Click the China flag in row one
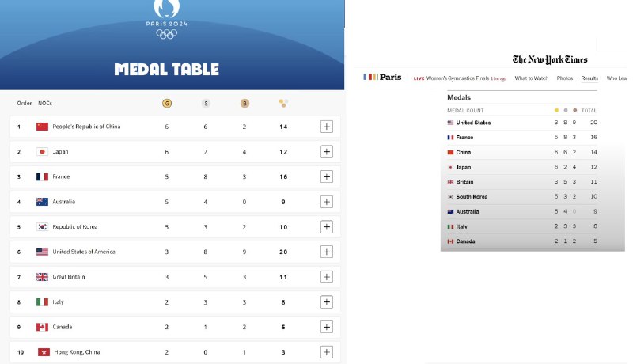The height and width of the screenshot is (364, 633). point(43,127)
